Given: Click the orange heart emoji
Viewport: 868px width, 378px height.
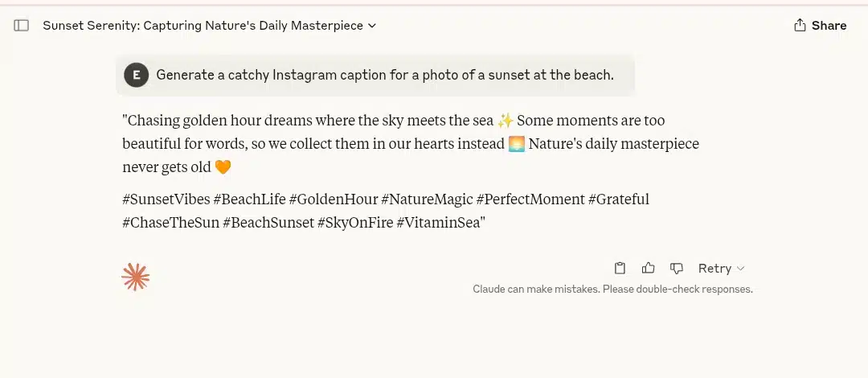Looking at the screenshot, I should (x=223, y=166).
